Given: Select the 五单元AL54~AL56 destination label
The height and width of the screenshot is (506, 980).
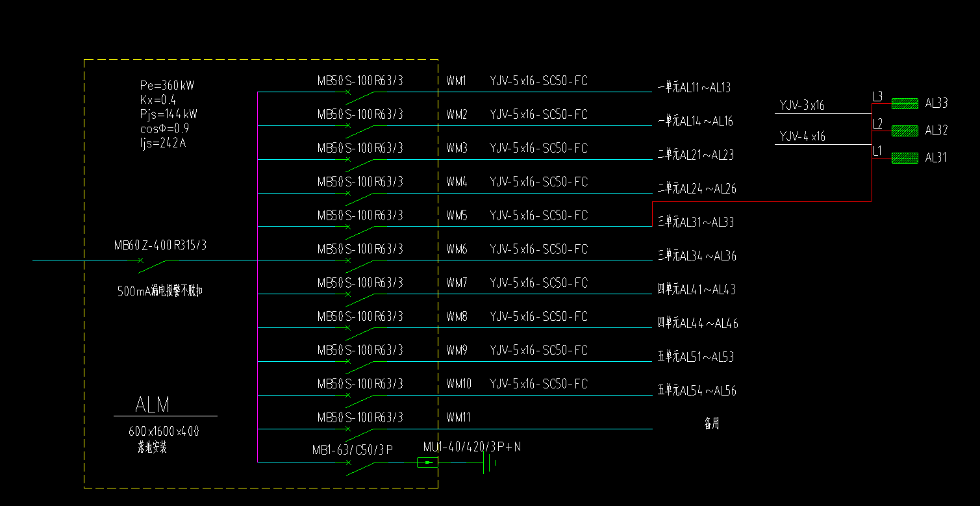Looking at the screenshot, I should pos(697,391).
